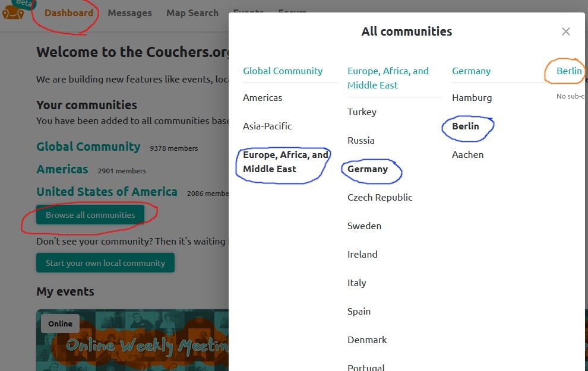Click the "Online" badge on the event card
Image resolution: width=588 pixels, height=371 pixels.
[60, 324]
